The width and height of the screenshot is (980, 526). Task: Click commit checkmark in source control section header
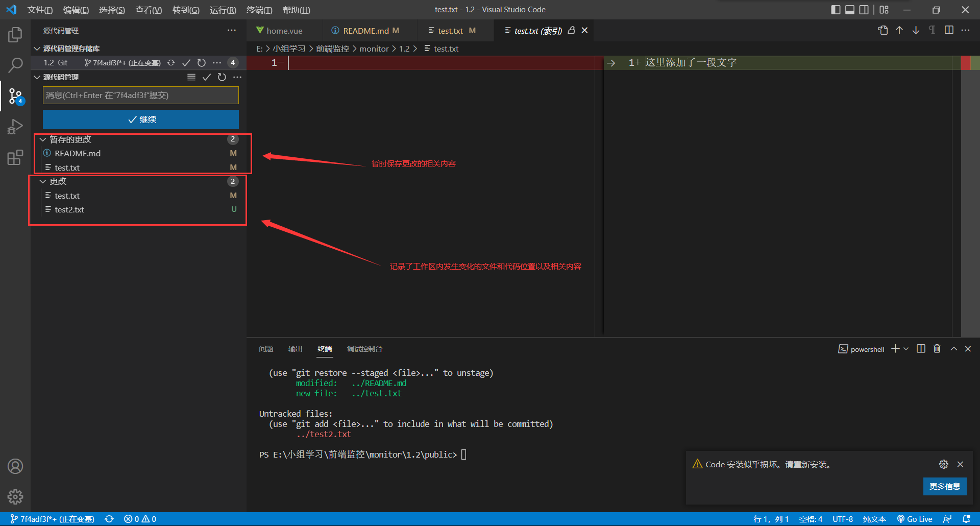click(x=207, y=77)
